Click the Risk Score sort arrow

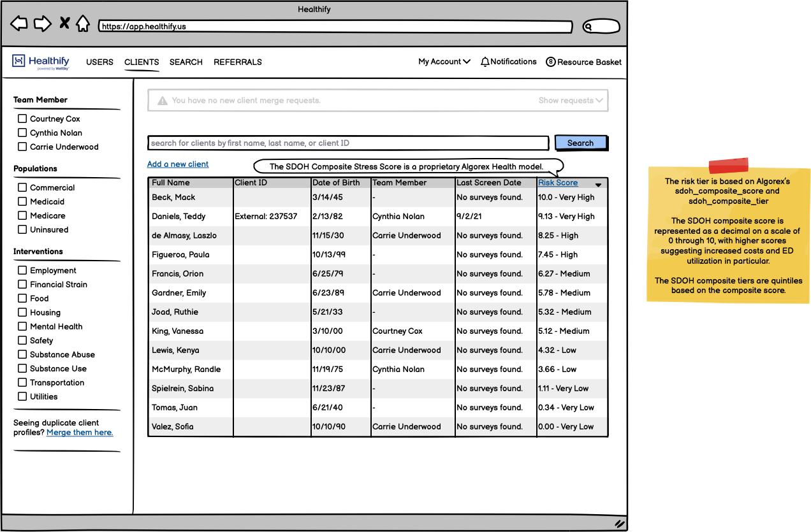click(598, 185)
